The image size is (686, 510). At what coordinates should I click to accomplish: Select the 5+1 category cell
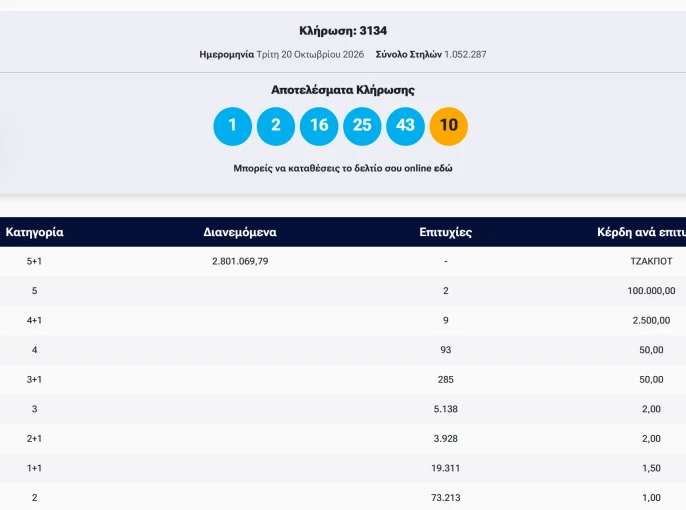click(x=34, y=261)
